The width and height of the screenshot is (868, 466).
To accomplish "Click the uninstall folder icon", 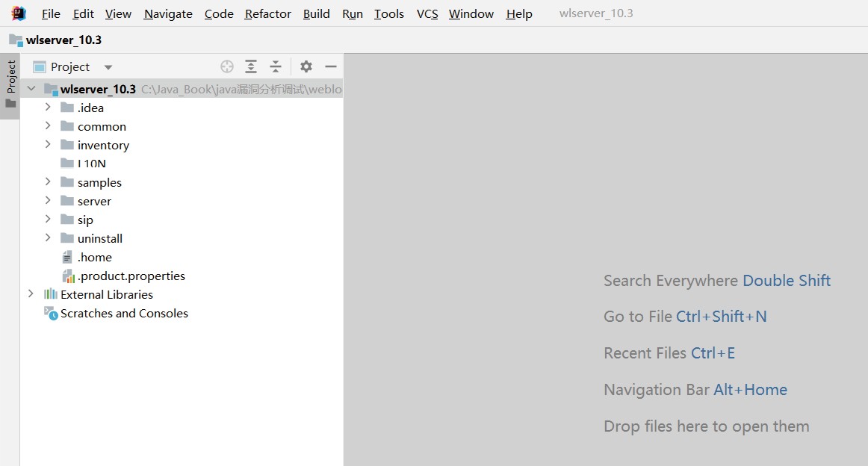I will (x=67, y=238).
